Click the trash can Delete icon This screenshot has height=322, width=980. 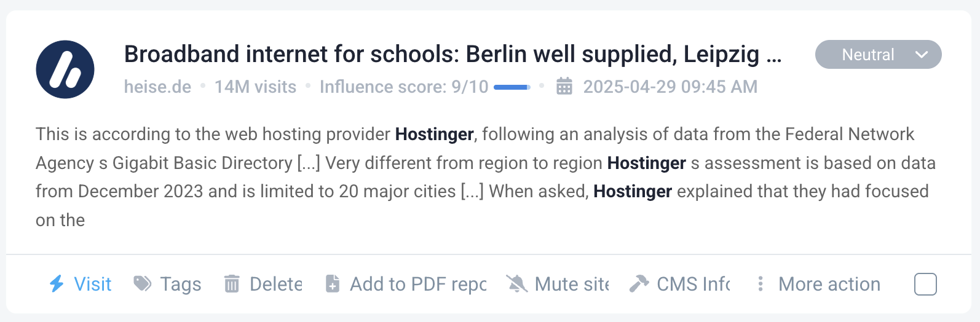coord(232,283)
